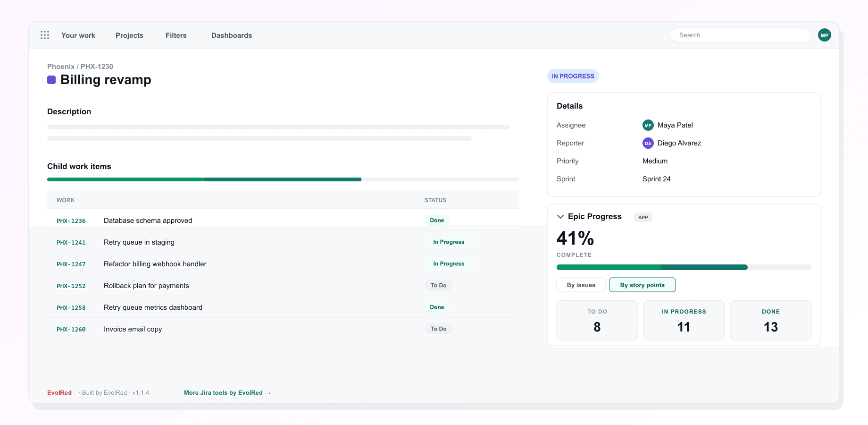Change Done status of Retry queue metrics dashboard
Image resolution: width=868 pixels, height=425 pixels.
point(437,307)
